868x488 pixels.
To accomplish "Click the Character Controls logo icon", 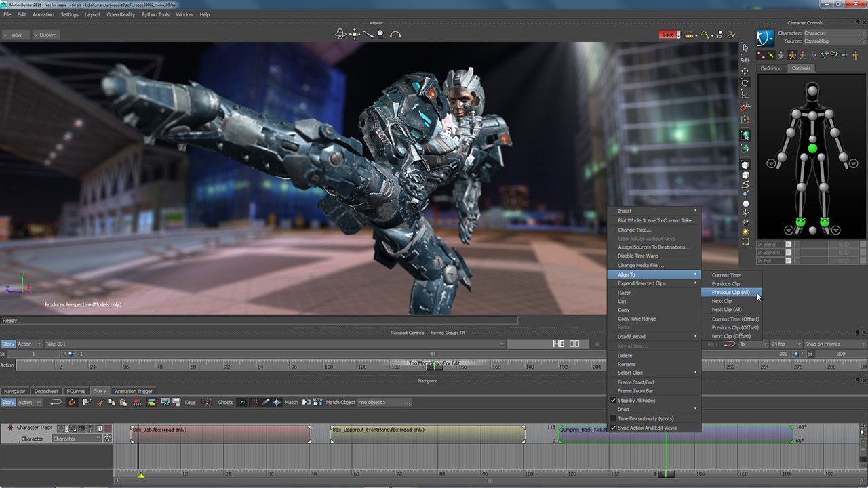I will (766, 38).
